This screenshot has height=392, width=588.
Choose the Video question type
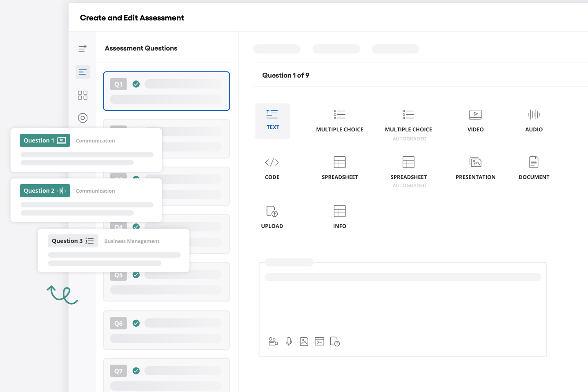click(x=475, y=120)
